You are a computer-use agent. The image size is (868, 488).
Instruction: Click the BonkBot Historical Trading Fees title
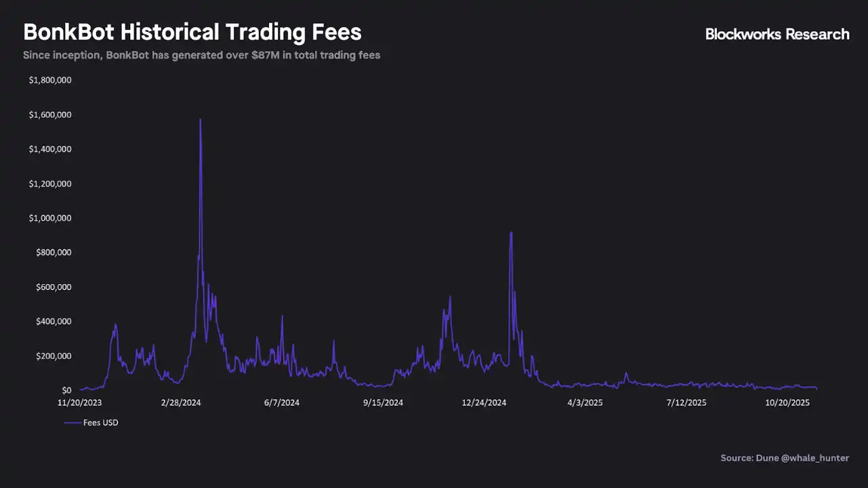[x=192, y=32]
